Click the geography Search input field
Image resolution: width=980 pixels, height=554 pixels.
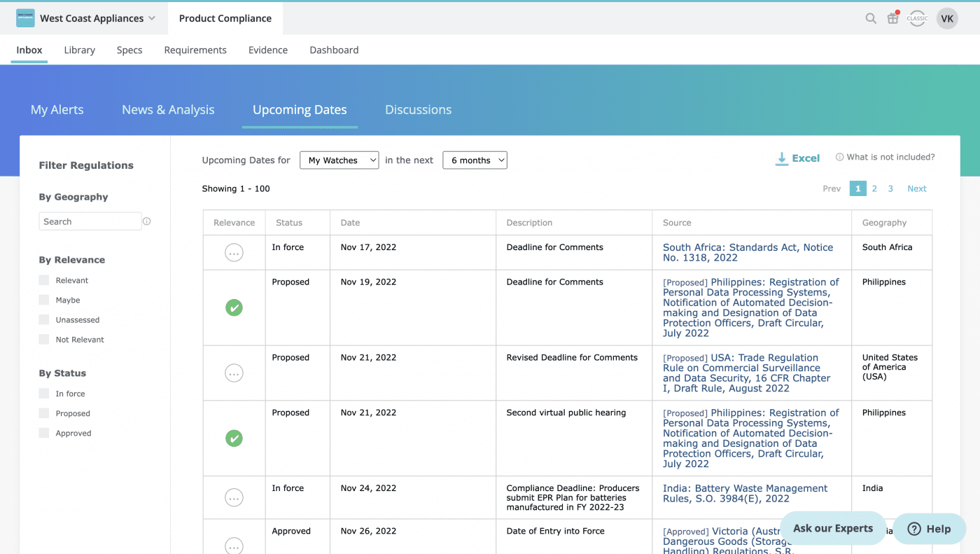click(90, 221)
